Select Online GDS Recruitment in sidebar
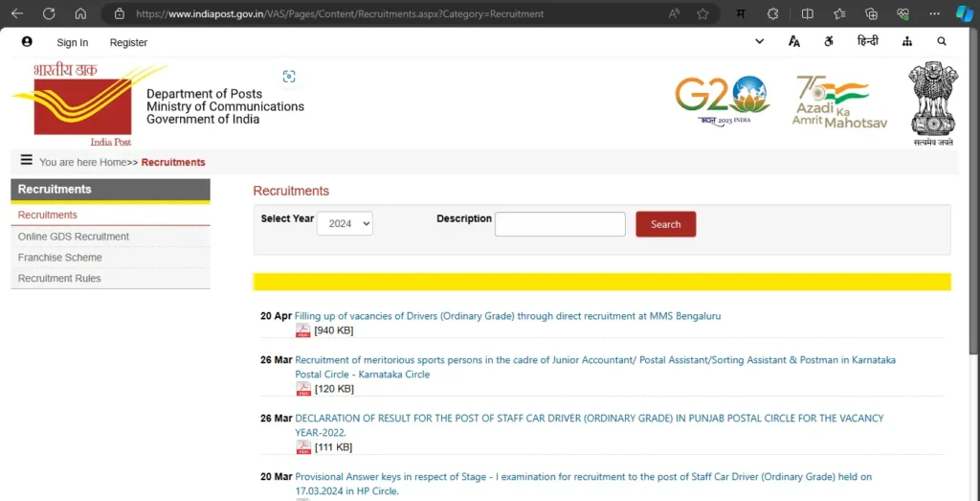 click(74, 237)
